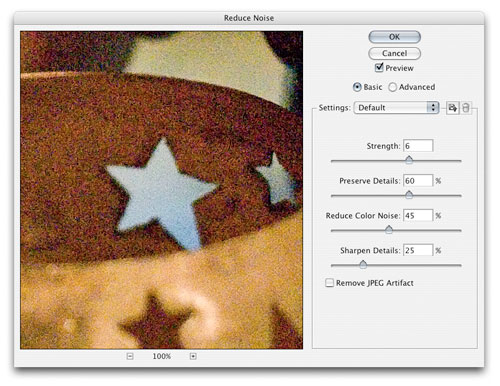Click the Sharpen Details label
The height and width of the screenshot is (386, 500).
tap(370, 250)
